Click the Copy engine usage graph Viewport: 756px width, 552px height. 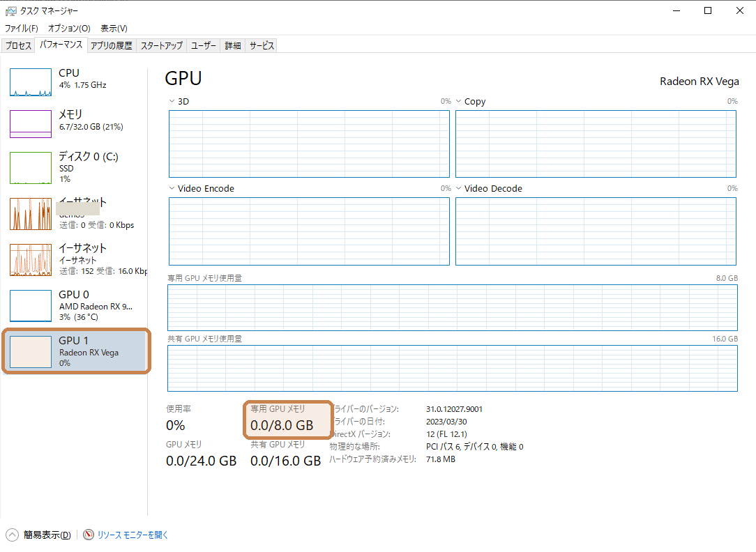[596, 144]
